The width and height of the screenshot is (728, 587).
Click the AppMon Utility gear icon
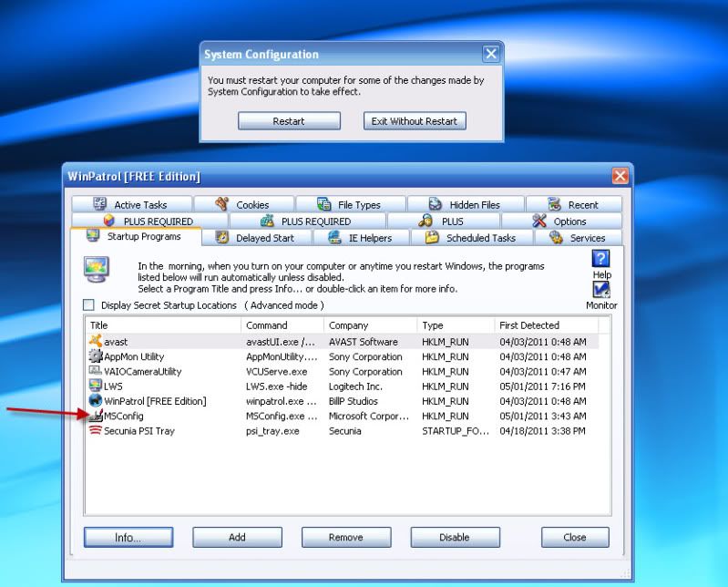96,356
